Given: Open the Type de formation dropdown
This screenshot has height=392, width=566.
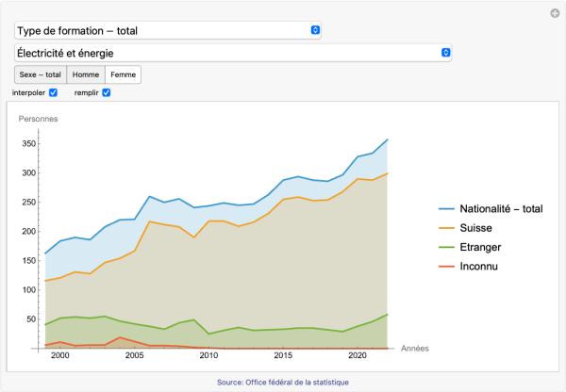Looking at the screenshot, I should [168, 31].
